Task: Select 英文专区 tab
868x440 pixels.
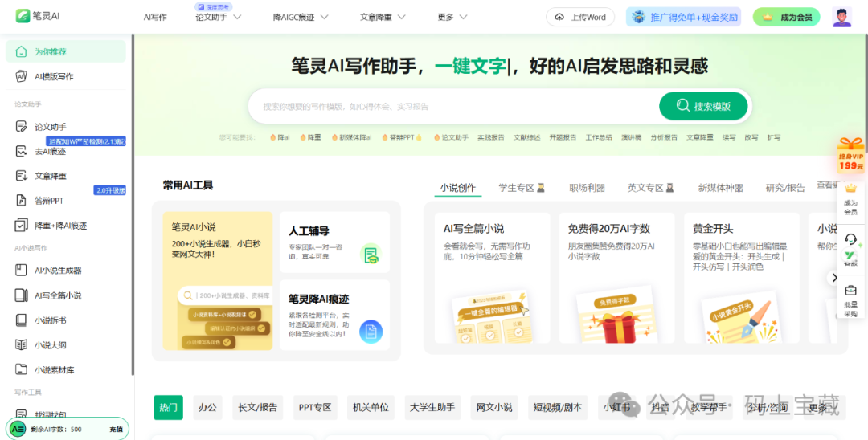Action: [x=650, y=188]
